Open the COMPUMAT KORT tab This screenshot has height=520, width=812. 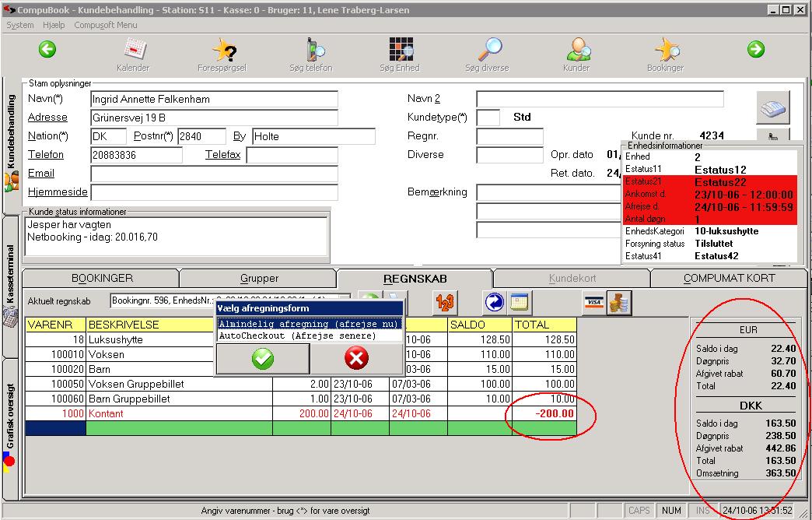[x=729, y=279]
